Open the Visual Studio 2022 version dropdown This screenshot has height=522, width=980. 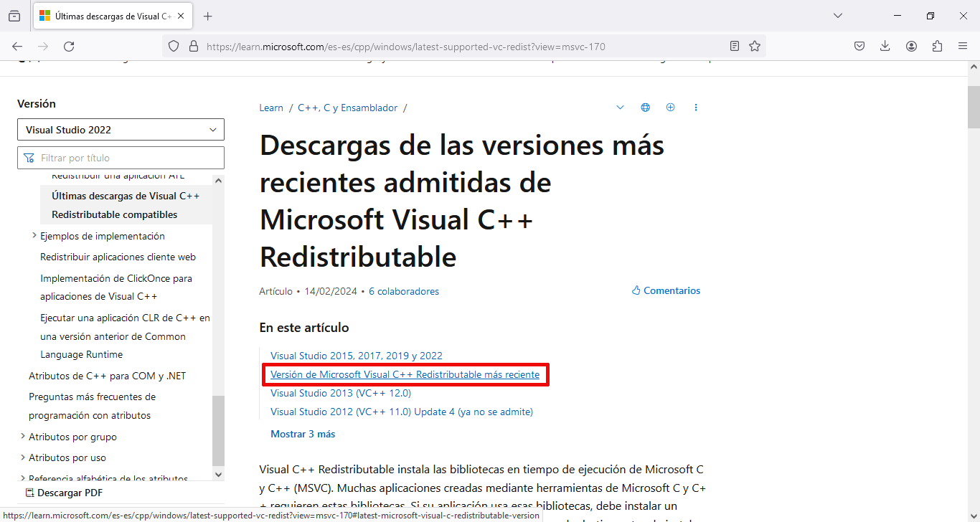121,130
